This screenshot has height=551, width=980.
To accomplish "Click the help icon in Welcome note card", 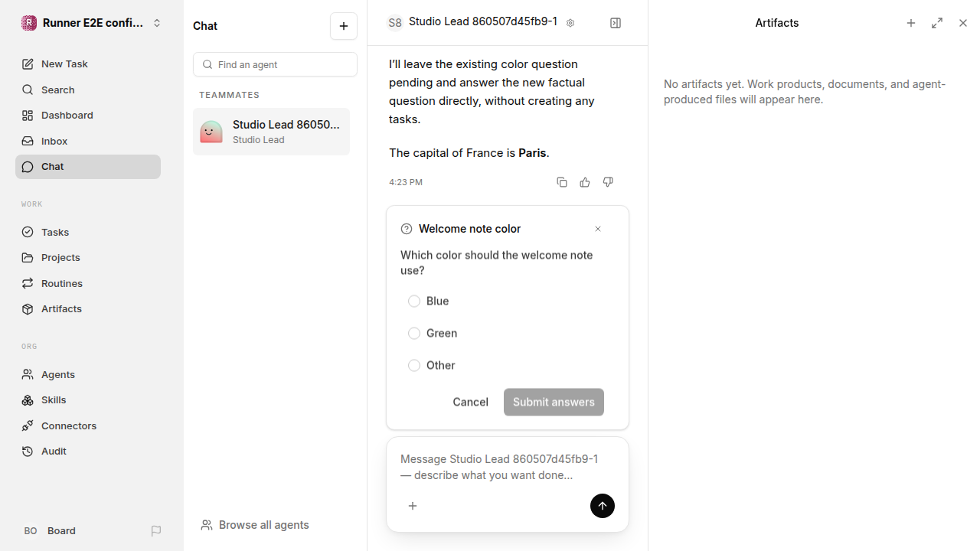I will [407, 229].
